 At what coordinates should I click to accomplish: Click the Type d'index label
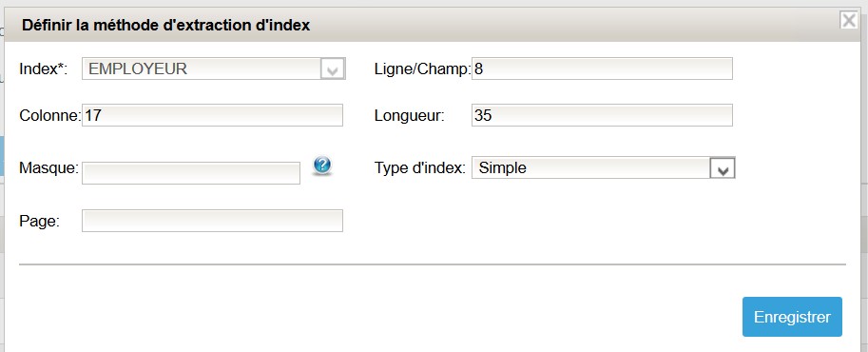point(419,167)
